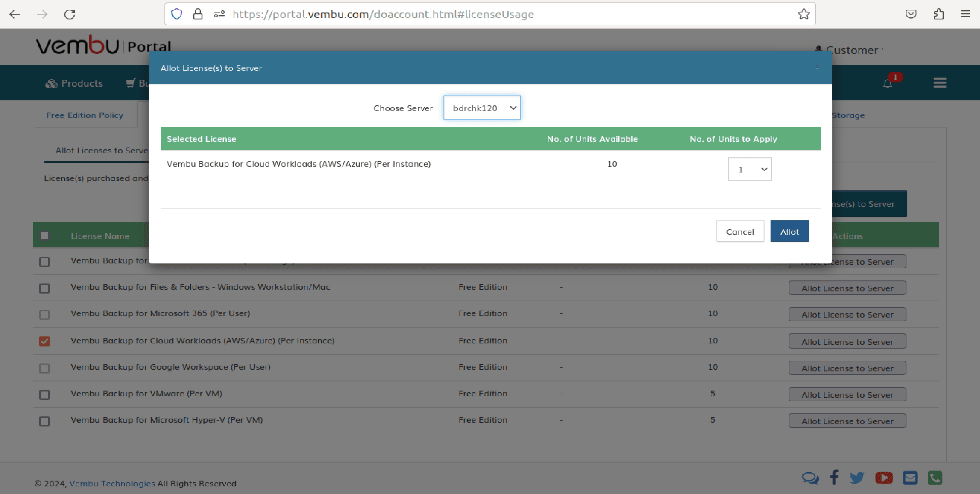Open the Vembu Technologies footer link
Screen dimensions: 980x494
coord(112,483)
